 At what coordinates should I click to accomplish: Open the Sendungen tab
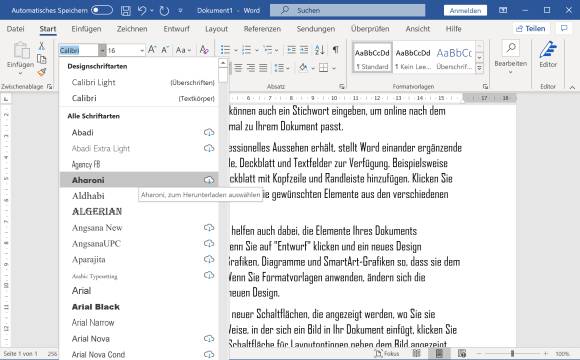tap(316, 29)
